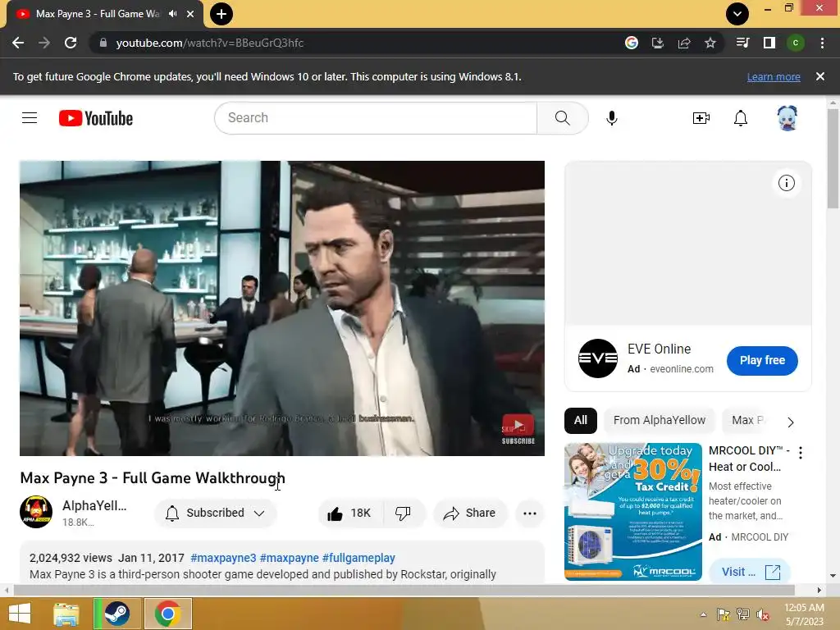Screen dimensions: 840x630
Task: Open the Create video icon
Action: click(x=701, y=118)
